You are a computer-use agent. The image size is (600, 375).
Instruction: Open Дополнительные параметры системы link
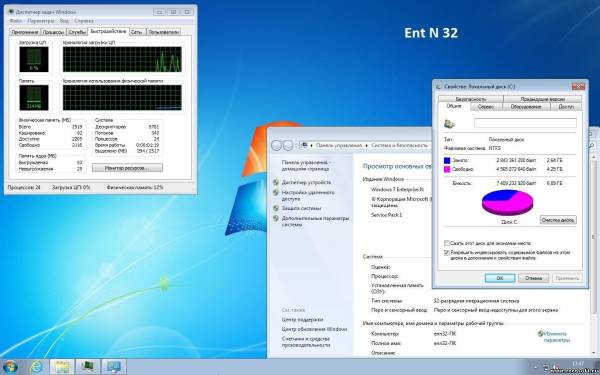click(316, 221)
